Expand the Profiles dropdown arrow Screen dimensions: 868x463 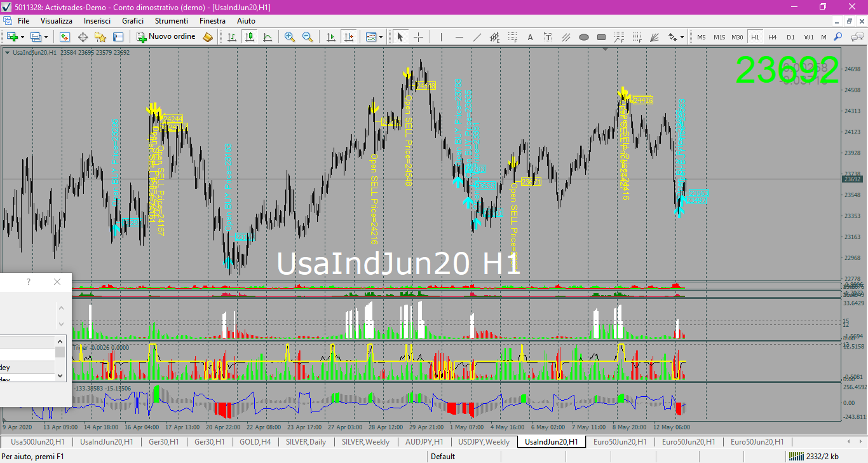[x=46, y=37]
